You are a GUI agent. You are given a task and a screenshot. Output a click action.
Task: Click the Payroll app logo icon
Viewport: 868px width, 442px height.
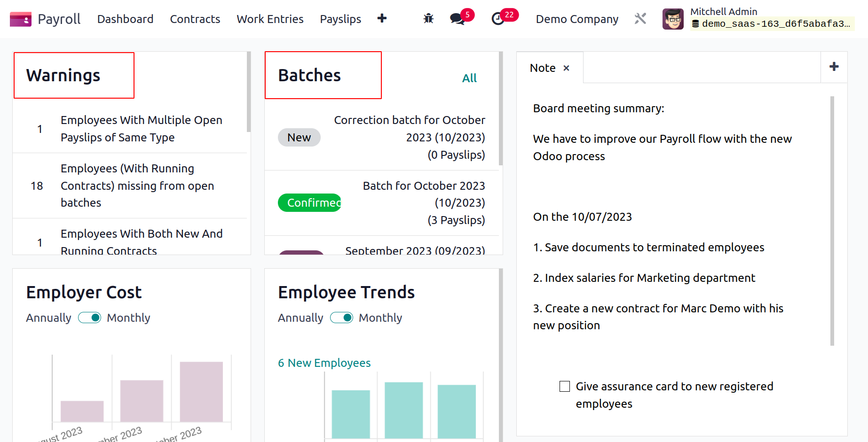tap(21, 19)
